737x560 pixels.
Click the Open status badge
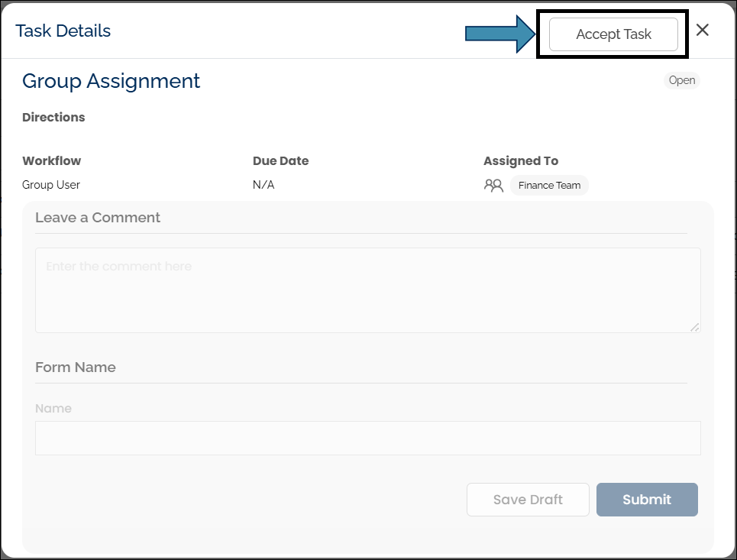coord(681,80)
